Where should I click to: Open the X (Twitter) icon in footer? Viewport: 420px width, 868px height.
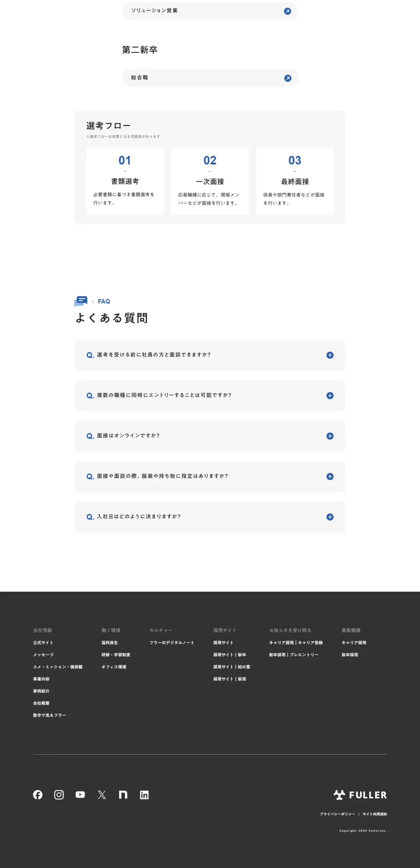point(102,795)
